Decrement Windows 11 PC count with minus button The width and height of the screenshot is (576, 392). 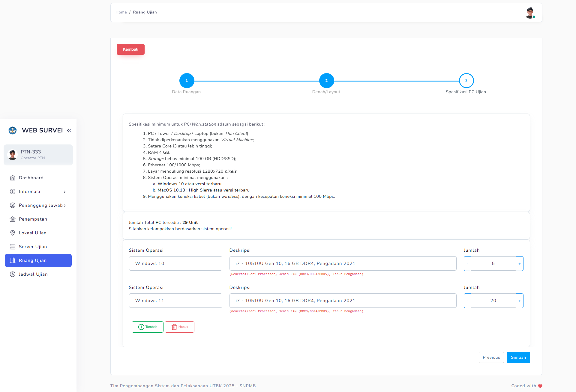point(467,301)
